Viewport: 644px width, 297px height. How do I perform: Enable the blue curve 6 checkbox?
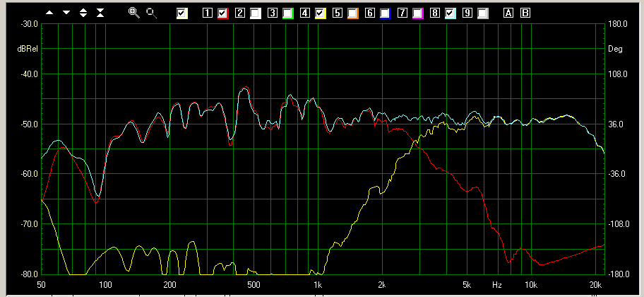click(x=386, y=13)
